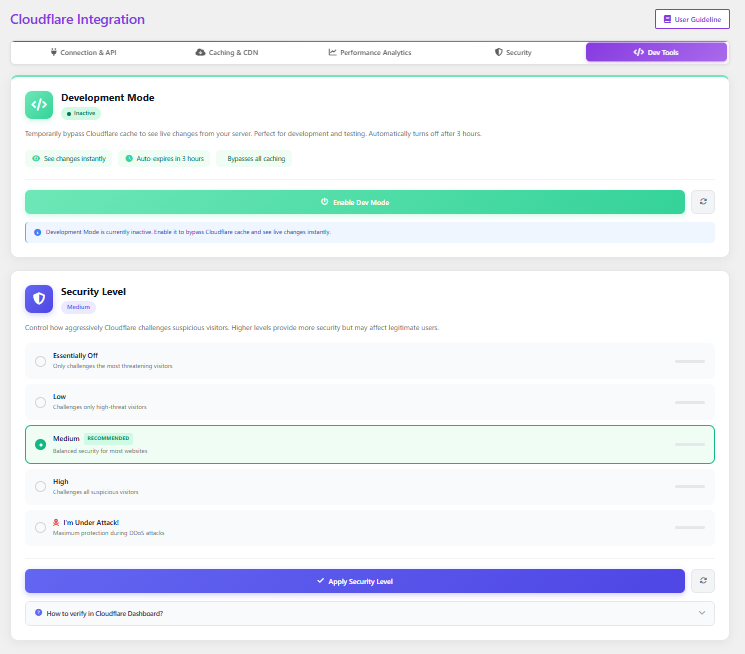
Task: Open the Connection & API tab
Action: tap(84, 52)
